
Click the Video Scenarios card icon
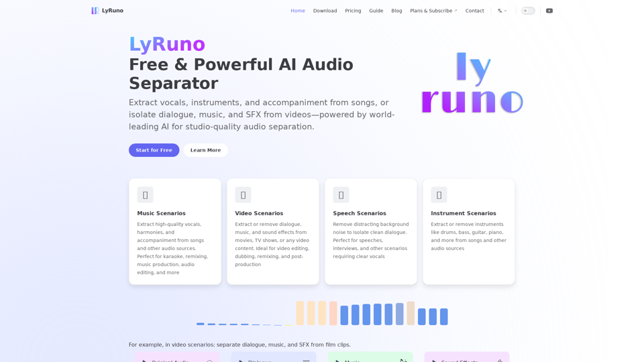click(x=243, y=195)
